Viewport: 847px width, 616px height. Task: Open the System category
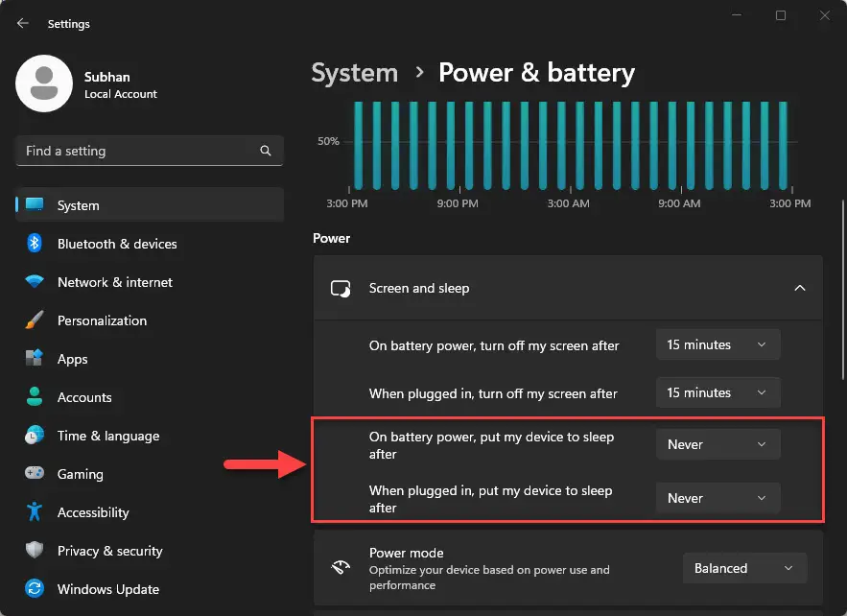tap(150, 205)
